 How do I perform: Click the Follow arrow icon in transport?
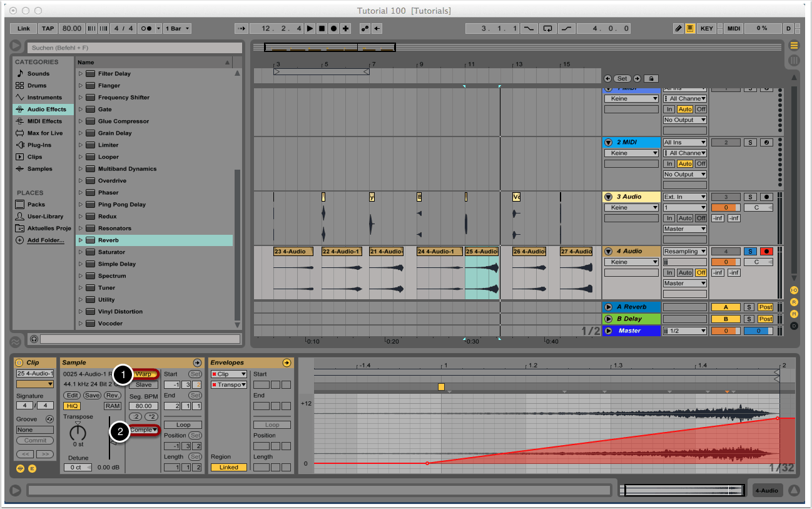click(241, 29)
